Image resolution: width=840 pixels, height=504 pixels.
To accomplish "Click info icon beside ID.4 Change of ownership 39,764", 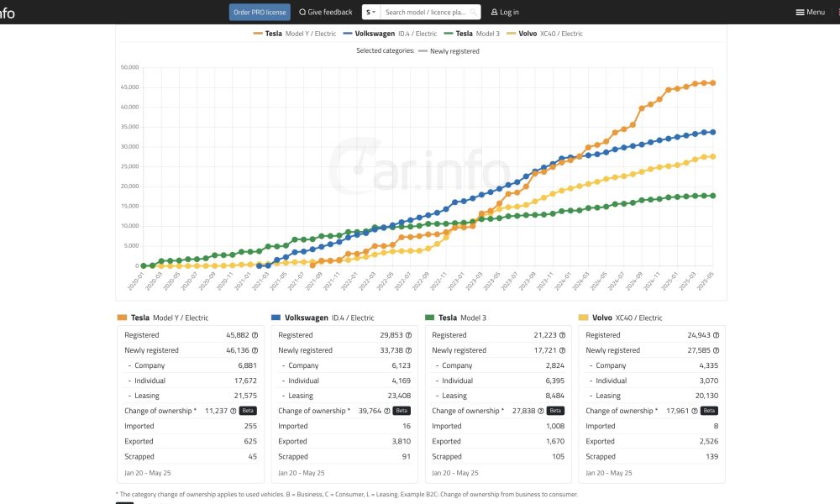I will [387, 411].
